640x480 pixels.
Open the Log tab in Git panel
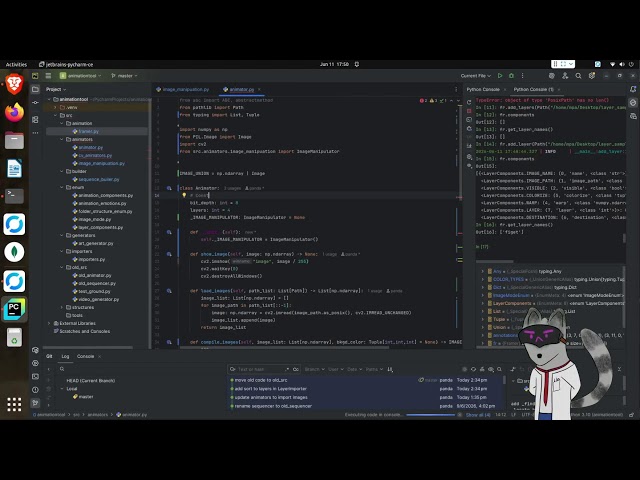pos(65,356)
